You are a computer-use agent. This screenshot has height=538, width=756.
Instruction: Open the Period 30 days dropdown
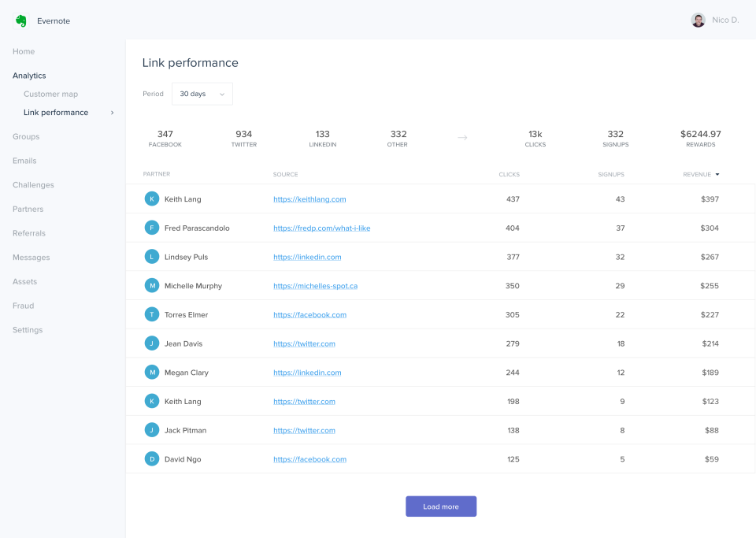tap(202, 94)
